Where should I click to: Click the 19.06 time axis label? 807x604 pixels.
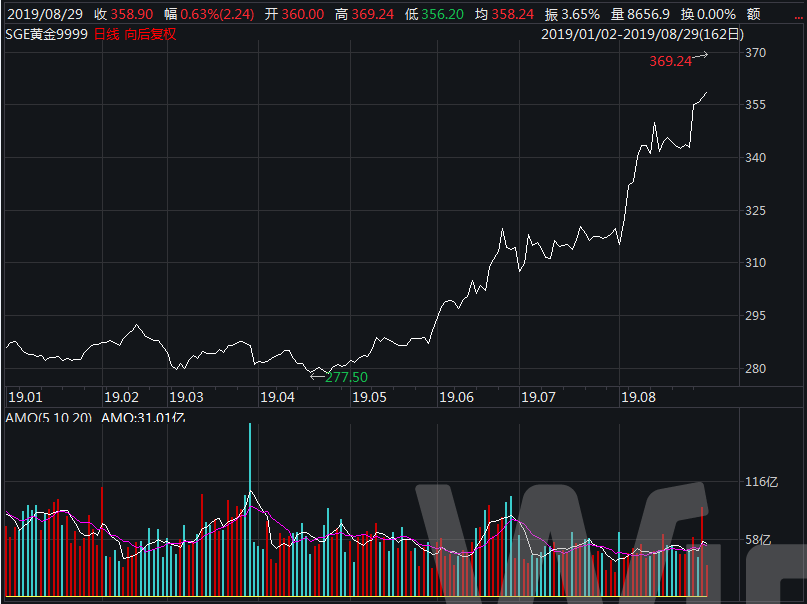(456, 397)
